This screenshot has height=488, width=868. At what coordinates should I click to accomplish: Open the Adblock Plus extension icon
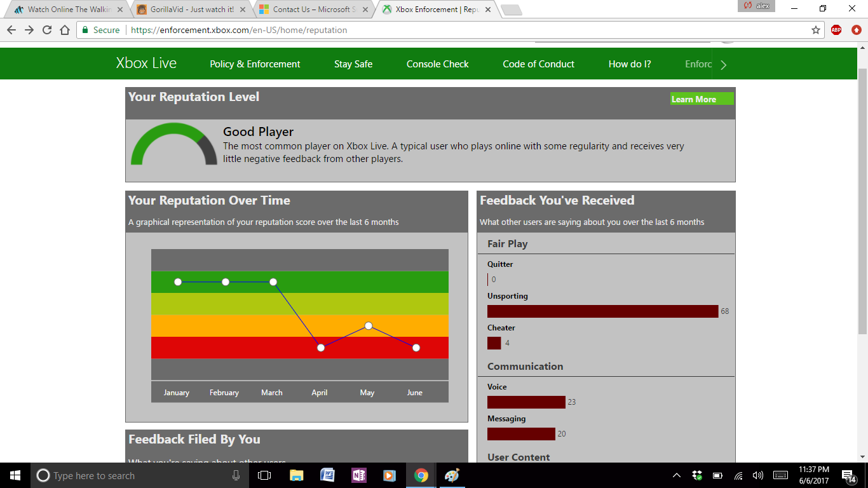(836, 30)
